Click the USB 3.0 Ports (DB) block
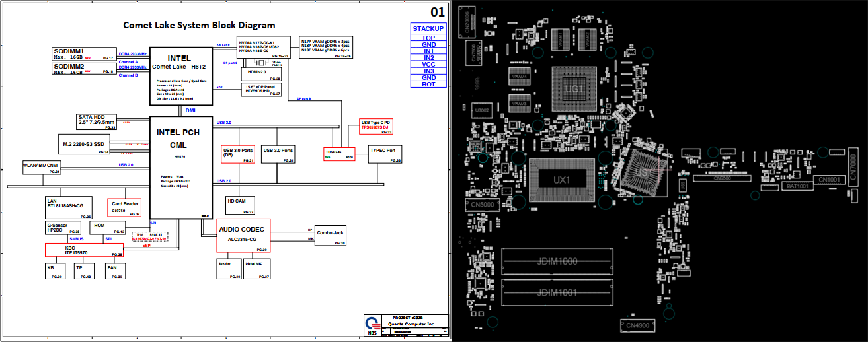This screenshot has width=868, height=342. point(239,154)
